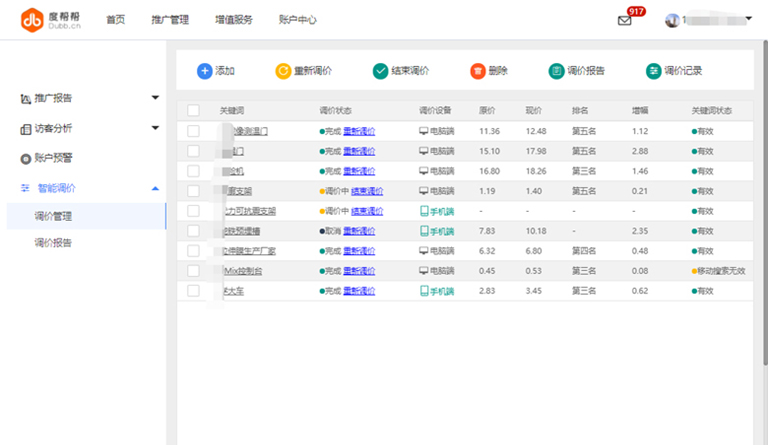The height and width of the screenshot is (445, 768).
Task: Go to 推广管理 in top navigation
Action: click(x=170, y=20)
